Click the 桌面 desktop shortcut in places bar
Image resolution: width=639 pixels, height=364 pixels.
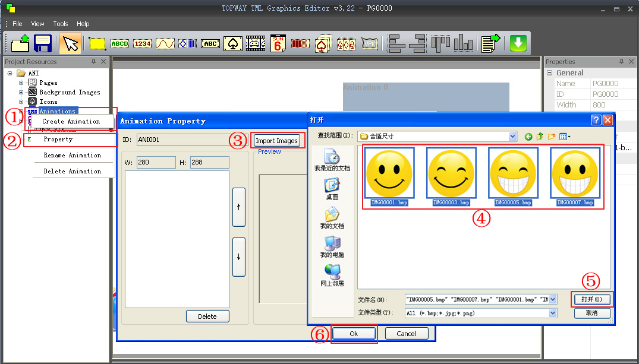[x=332, y=189]
